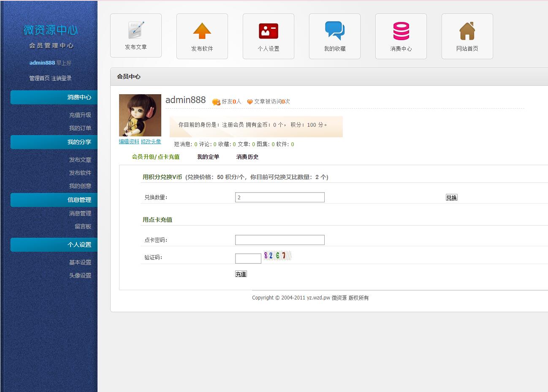Open 充值升级 in the sidebar
Screen dimensions: 548x392
(x=80, y=115)
